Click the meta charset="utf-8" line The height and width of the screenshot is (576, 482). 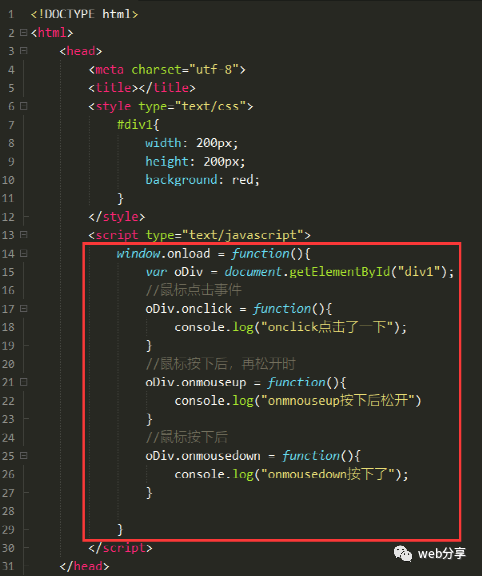pos(167,69)
